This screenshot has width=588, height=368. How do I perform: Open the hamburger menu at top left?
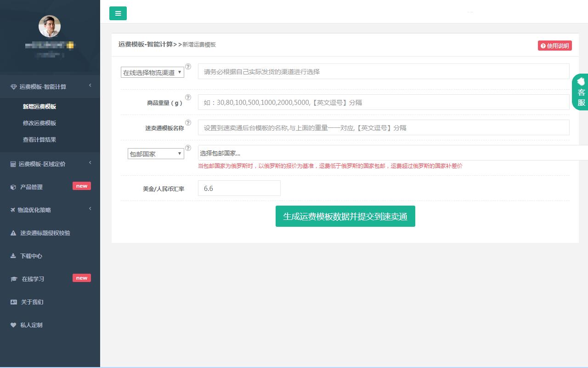118,13
